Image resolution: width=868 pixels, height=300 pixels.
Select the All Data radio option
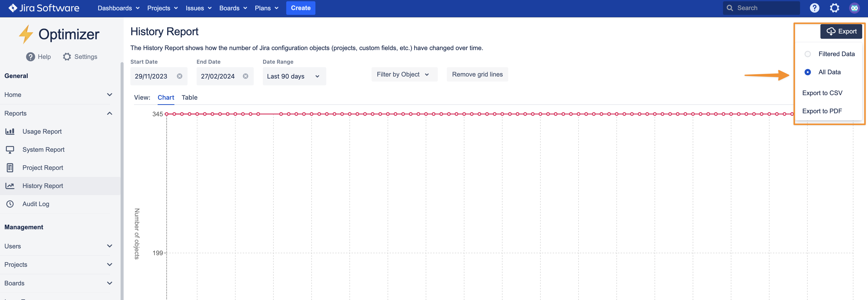pyautogui.click(x=807, y=72)
